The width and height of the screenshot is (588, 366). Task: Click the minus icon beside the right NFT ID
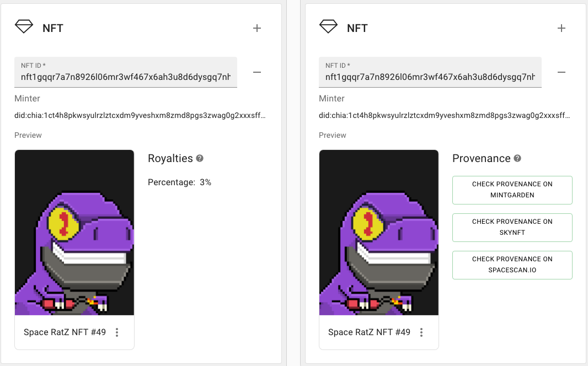coord(562,72)
